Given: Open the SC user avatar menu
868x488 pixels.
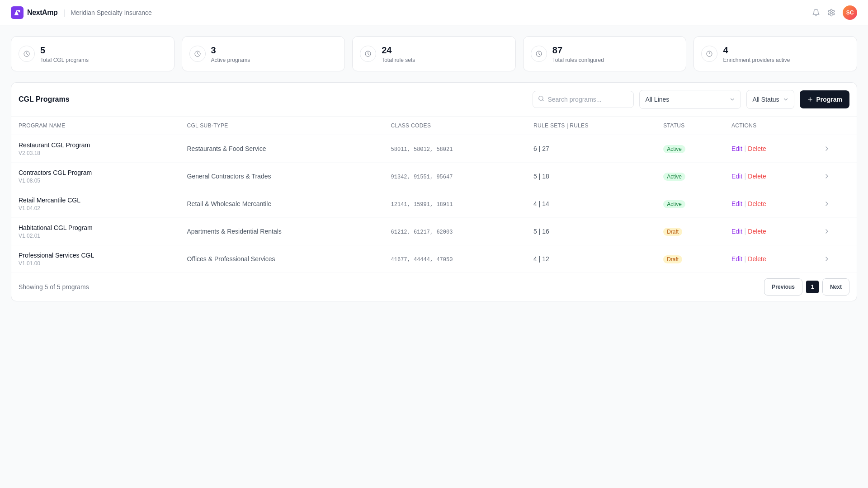Looking at the screenshot, I should click(x=850, y=13).
